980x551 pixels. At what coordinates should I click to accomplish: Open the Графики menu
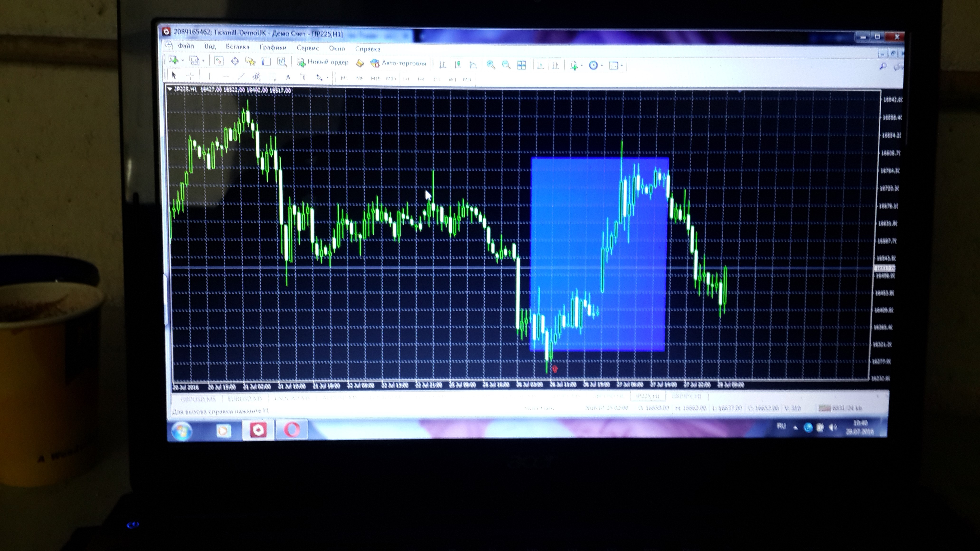click(273, 47)
